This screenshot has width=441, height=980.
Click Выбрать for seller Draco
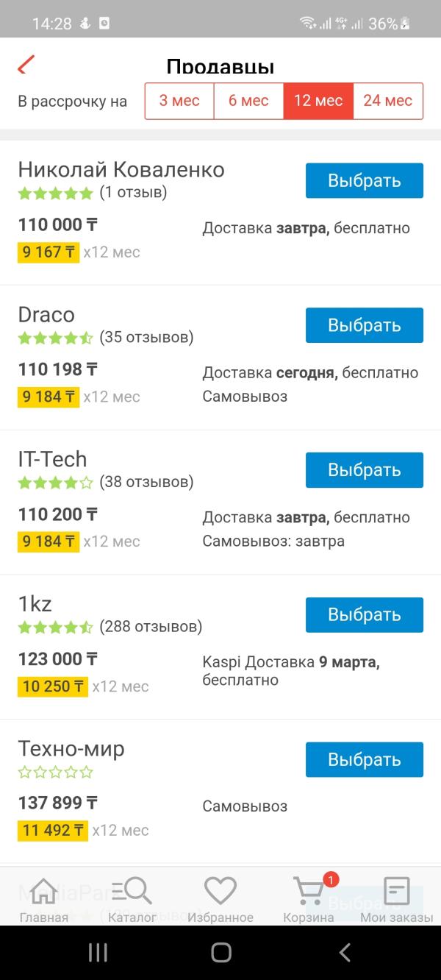pos(365,325)
